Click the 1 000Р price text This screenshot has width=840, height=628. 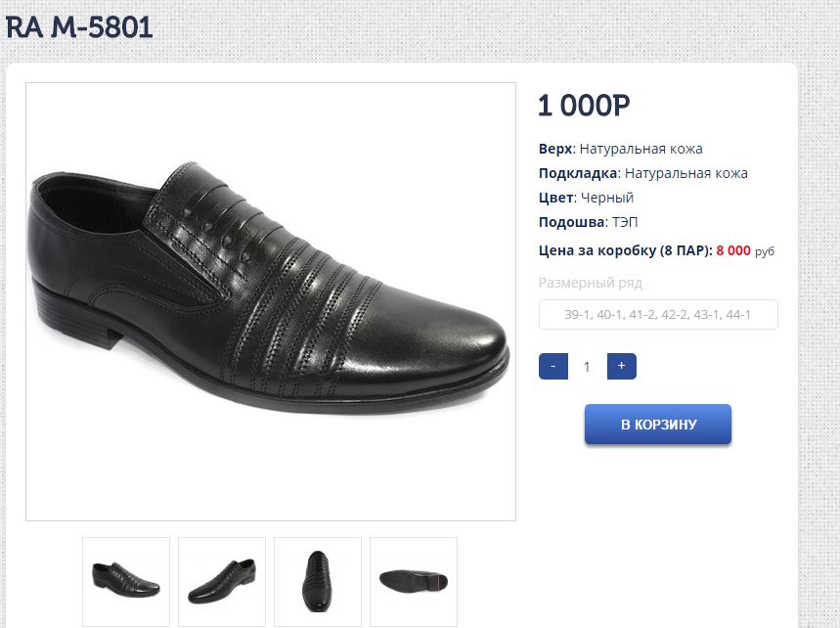(585, 106)
